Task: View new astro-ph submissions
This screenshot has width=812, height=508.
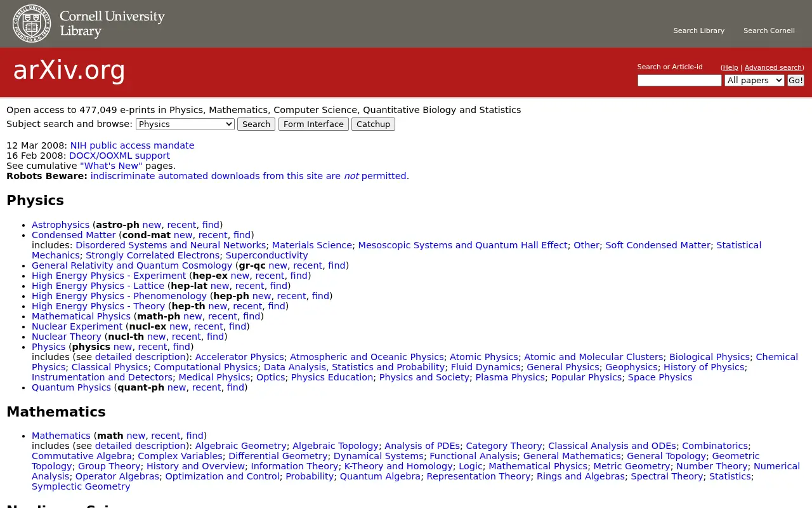Action: click(152, 225)
